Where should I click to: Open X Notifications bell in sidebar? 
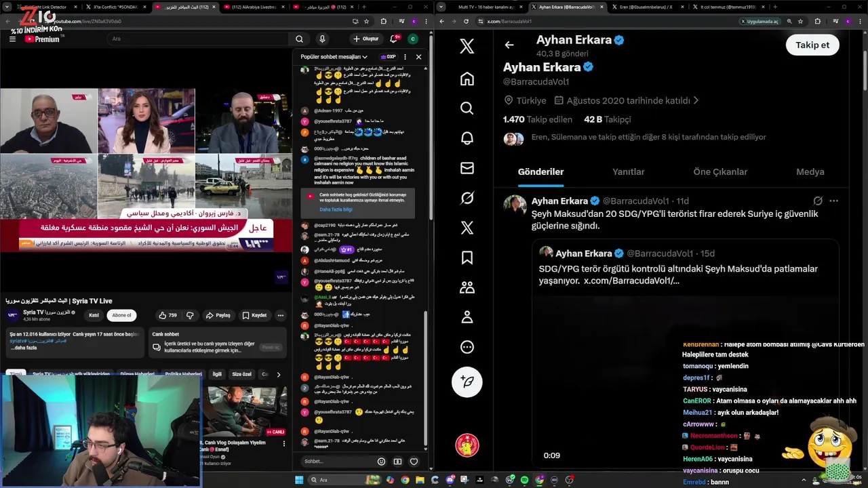(467, 138)
